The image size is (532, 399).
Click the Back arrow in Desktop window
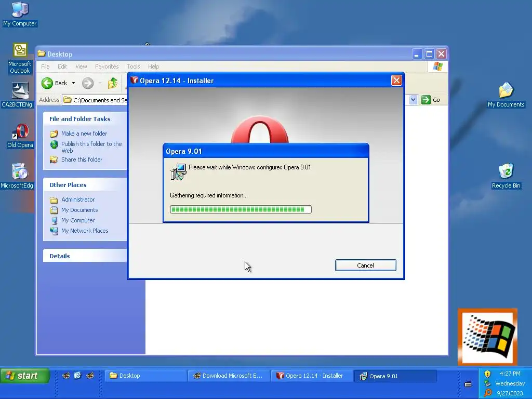(x=47, y=83)
